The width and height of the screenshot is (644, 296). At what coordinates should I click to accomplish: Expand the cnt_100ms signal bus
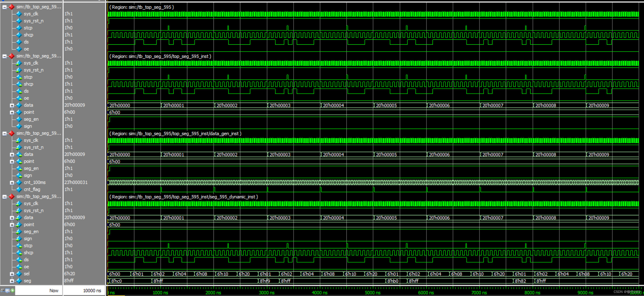pyautogui.click(x=12, y=183)
